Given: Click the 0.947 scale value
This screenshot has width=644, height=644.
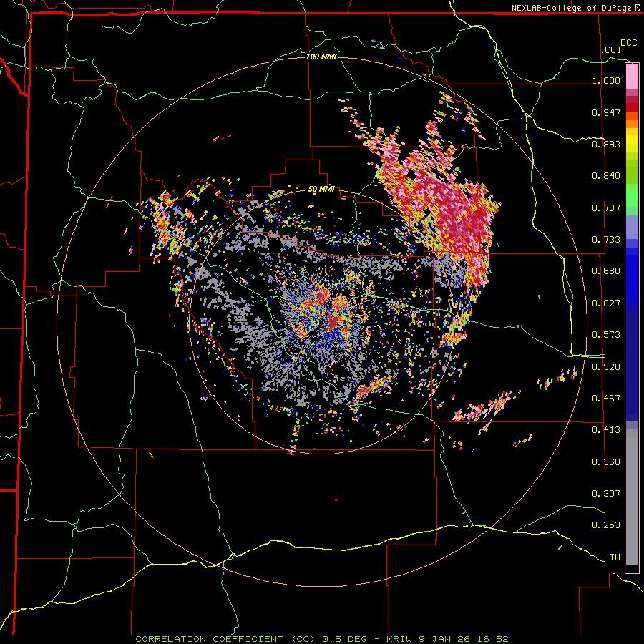Looking at the screenshot, I should 606,112.
